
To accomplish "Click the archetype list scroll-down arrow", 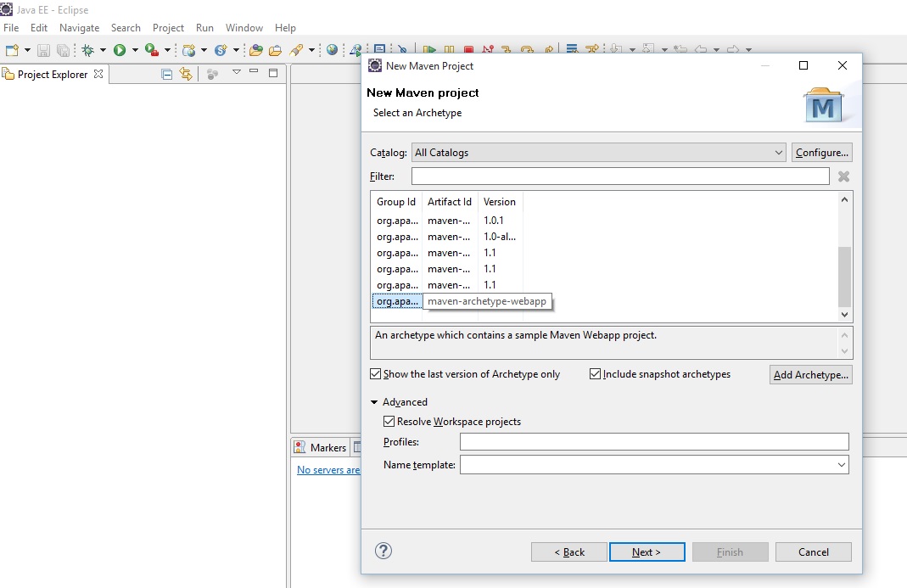I will 844,314.
